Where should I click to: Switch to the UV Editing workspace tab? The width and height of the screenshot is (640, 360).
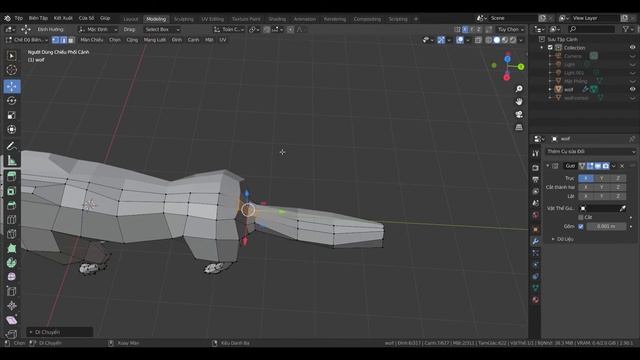(213, 19)
